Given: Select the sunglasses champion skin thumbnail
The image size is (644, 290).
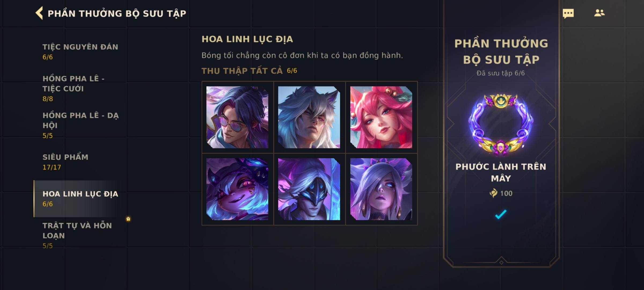Looking at the screenshot, I should (x=237, y=117).
